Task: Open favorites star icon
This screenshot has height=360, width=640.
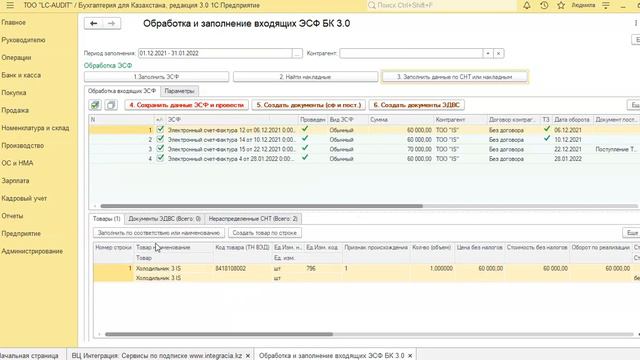Action: [x=561, y=5]
